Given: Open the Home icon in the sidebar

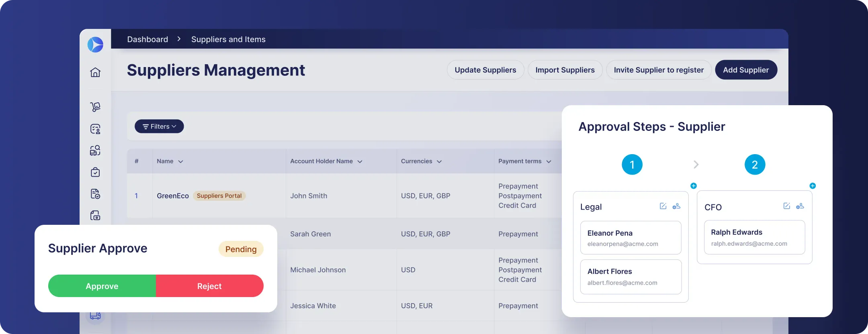Looking at the screenshot, I should (95, 72).
